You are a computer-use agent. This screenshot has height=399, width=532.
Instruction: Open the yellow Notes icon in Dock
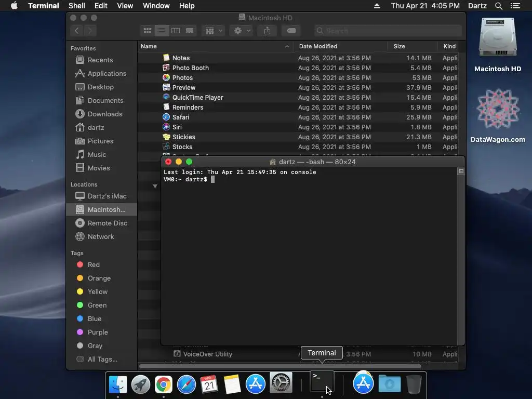pos(232,384)
